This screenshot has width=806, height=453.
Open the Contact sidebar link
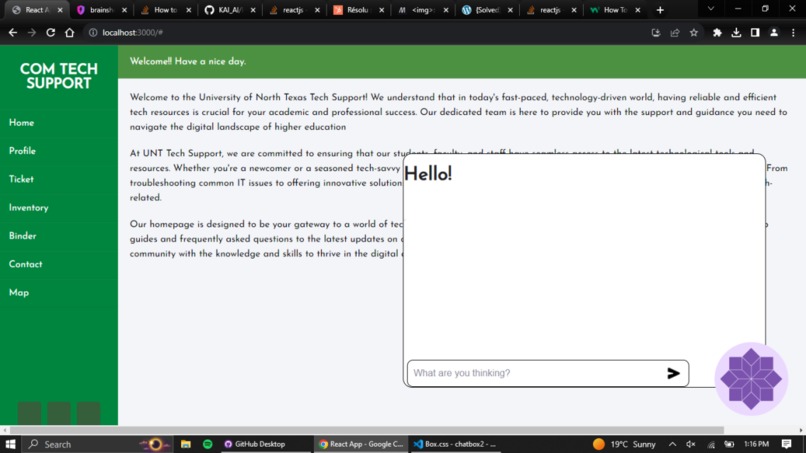[25, 264]
